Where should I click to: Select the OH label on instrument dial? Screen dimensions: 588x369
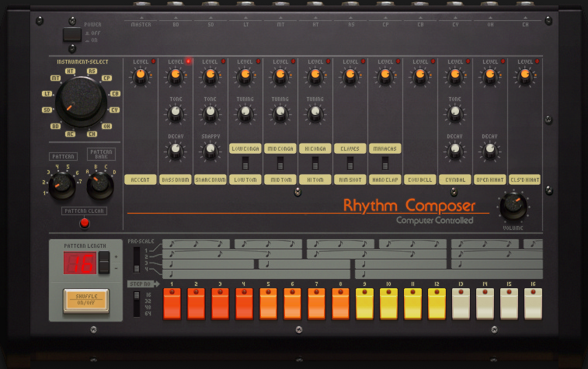[106, 127]
